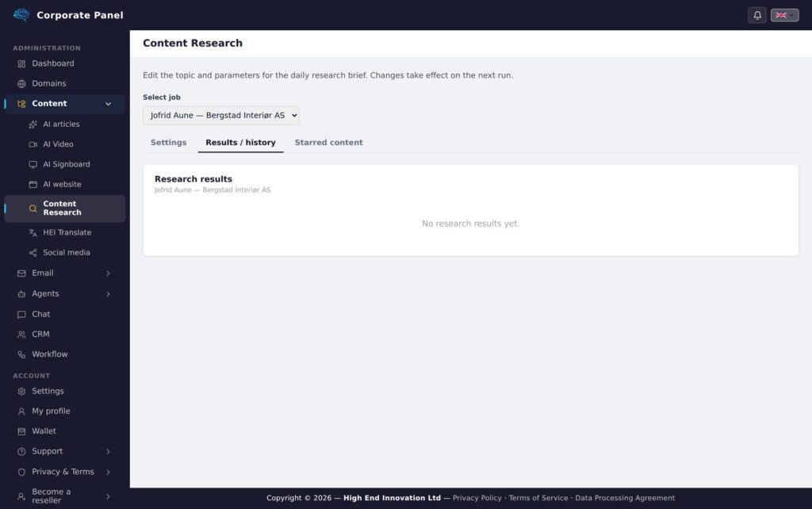Click the Content tree icon
812x509 pixels.
(x=21, y=104)
